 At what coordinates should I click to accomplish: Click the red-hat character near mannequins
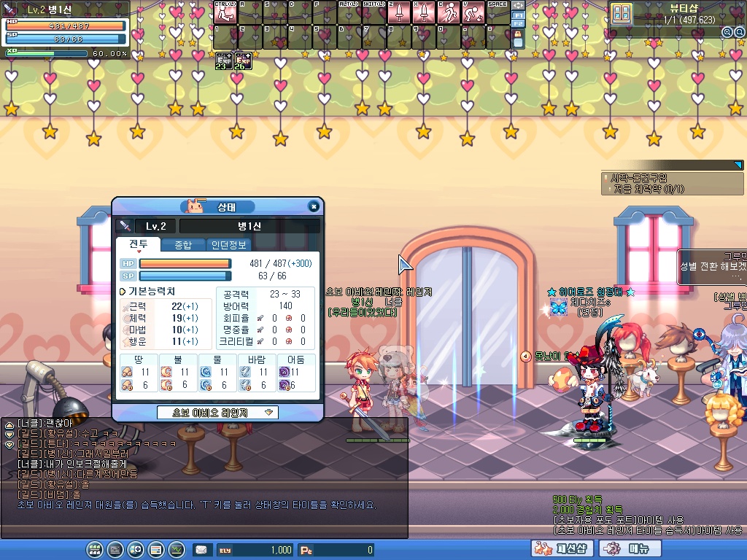(x=592, y=391)
